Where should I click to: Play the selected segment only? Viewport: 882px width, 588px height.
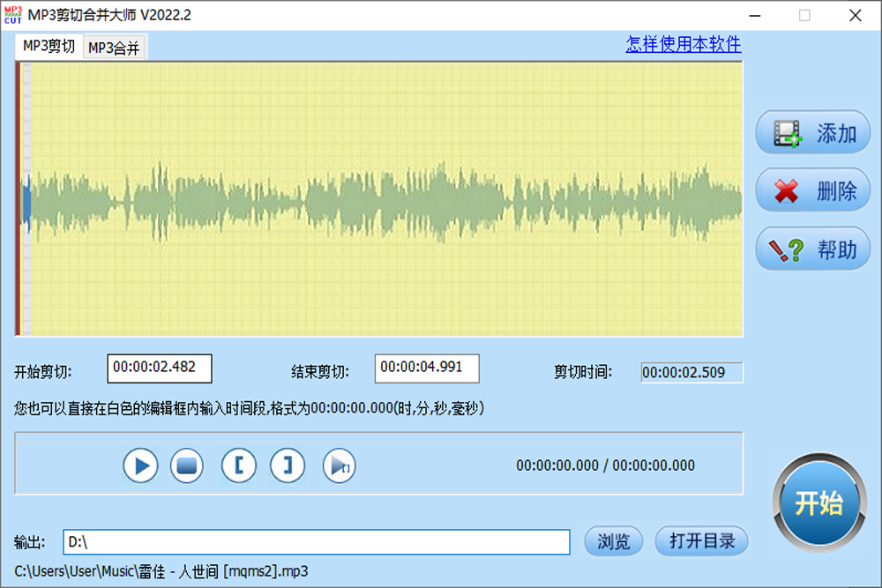point(339,465)
